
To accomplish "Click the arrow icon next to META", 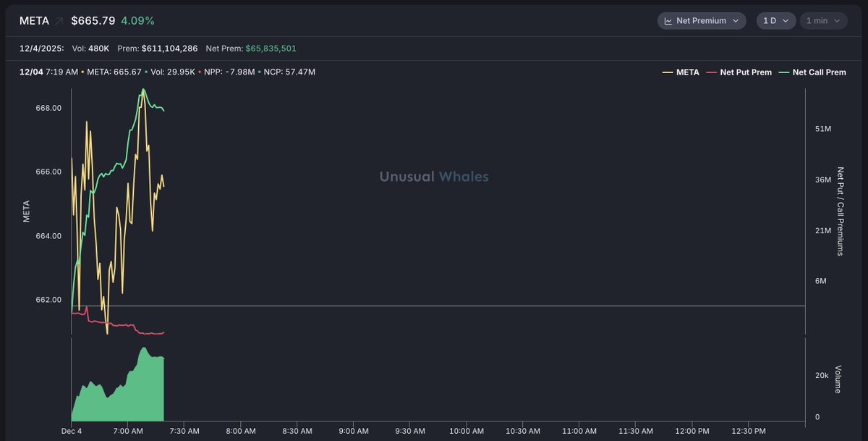I will click(x=59, y=21).
